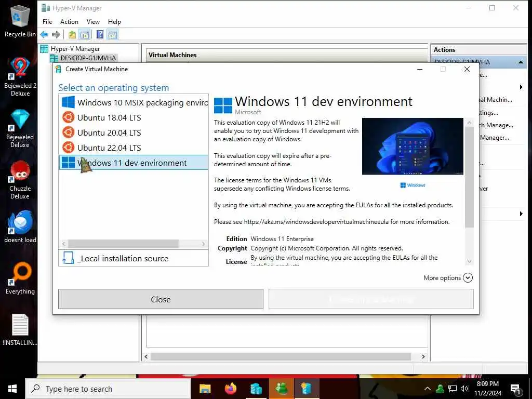Viewport: 532px width, 399px height.
Task: Show hidden tray icons chevron
Action: (428, 389)
